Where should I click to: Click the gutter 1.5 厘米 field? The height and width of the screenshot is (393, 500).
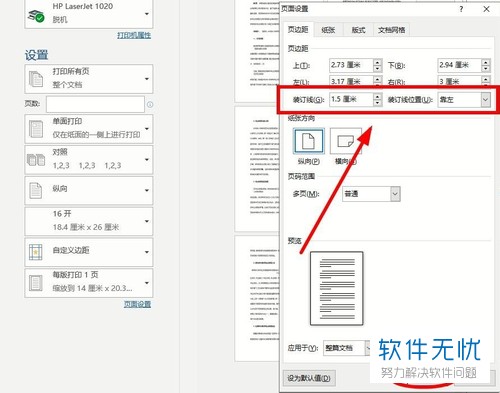pyautogui.click(x=351, y=99)
